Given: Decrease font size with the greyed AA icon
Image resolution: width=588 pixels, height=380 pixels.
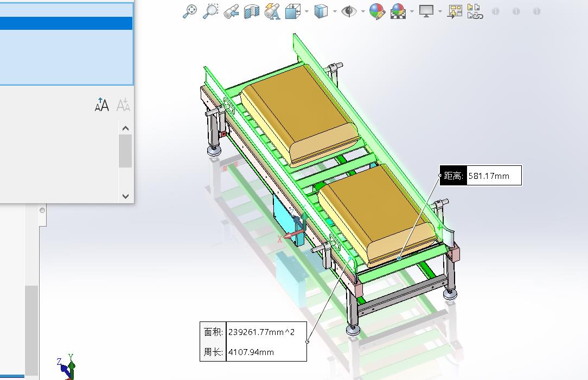Looking at the screenshot, I should pos(123,105).
